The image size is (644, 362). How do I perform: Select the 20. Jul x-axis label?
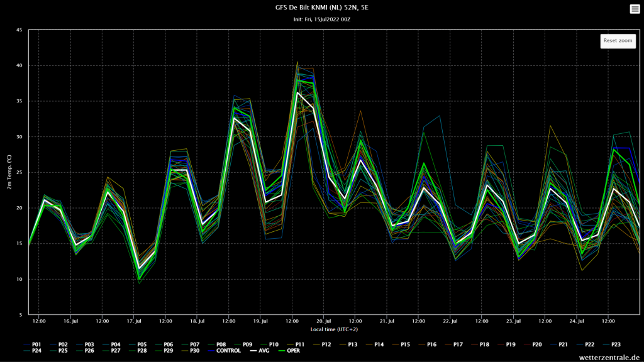(324, 321)
